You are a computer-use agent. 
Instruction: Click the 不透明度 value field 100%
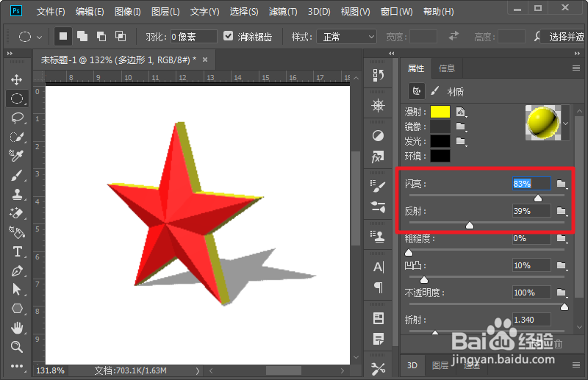531,293
